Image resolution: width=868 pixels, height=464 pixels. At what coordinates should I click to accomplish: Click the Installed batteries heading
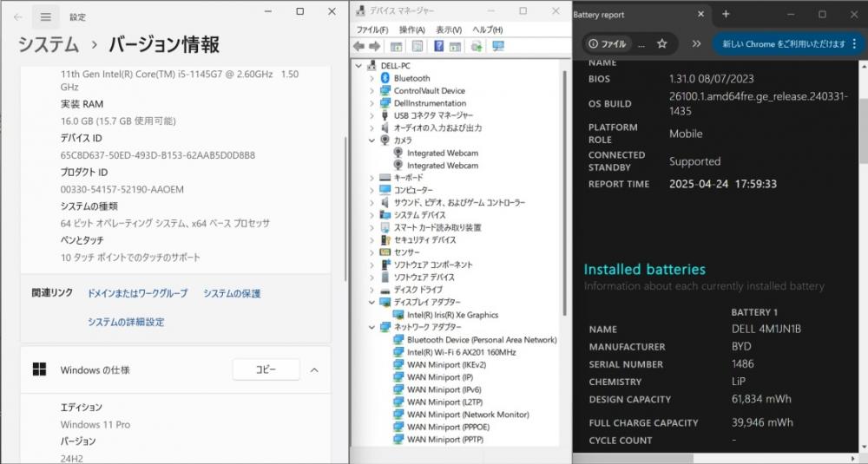click(644, 270)
